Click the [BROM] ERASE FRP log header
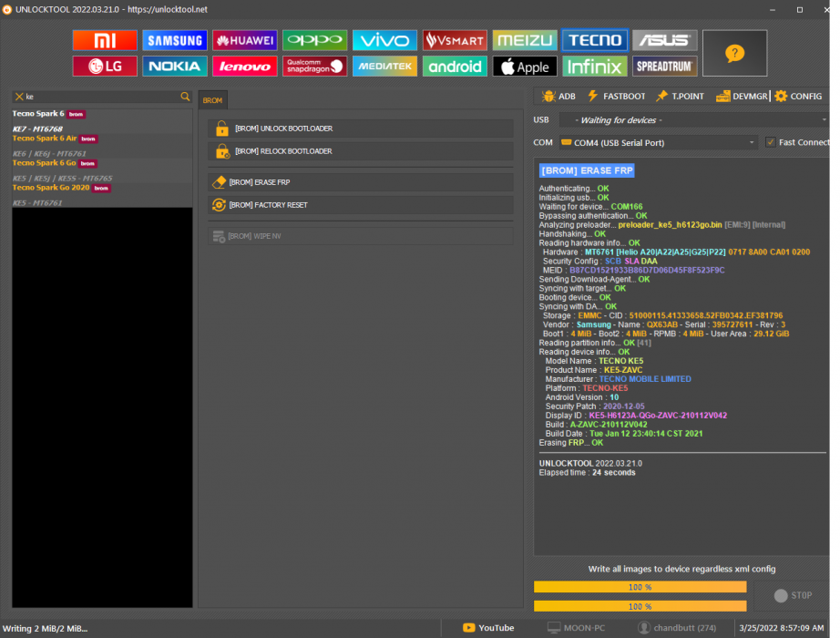The height and width of the screenshot is (638, 840). point(587,170)
